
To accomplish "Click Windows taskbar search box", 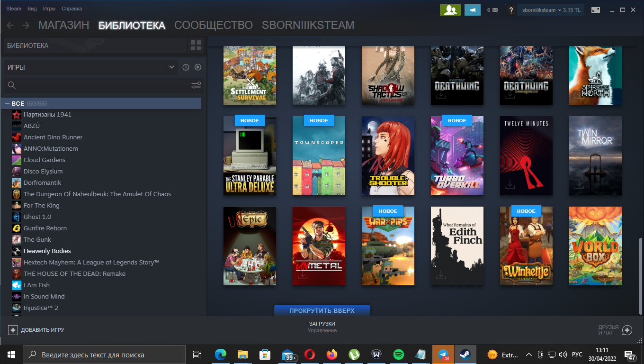I will click(104, 355).
